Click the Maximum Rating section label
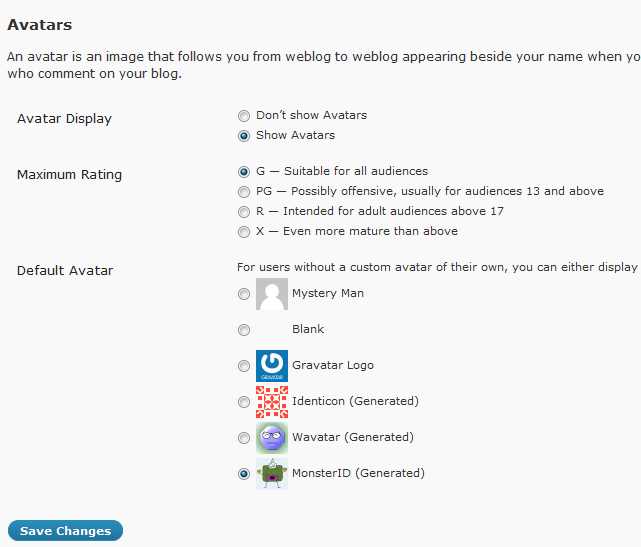 click(69, 175)
